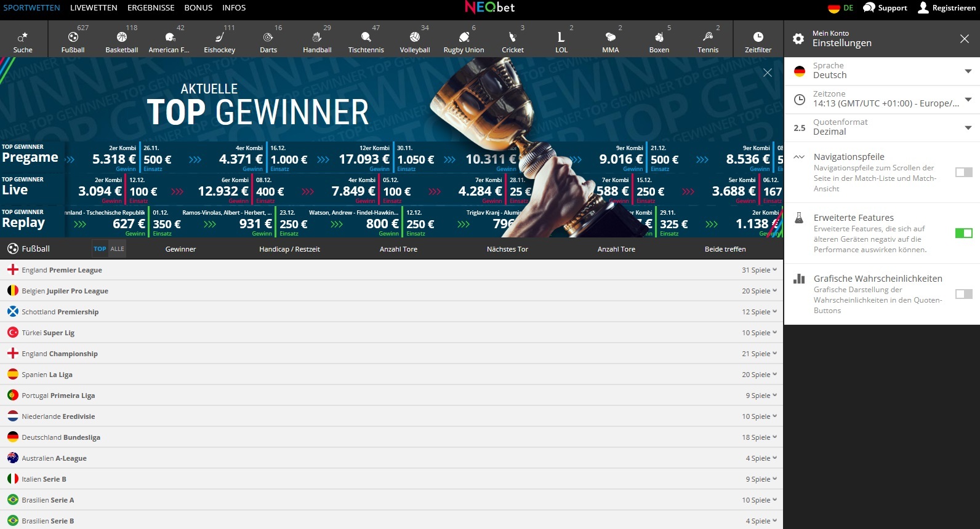
Task: Select the Rugby Union sport icon
Action: point(464,38)
